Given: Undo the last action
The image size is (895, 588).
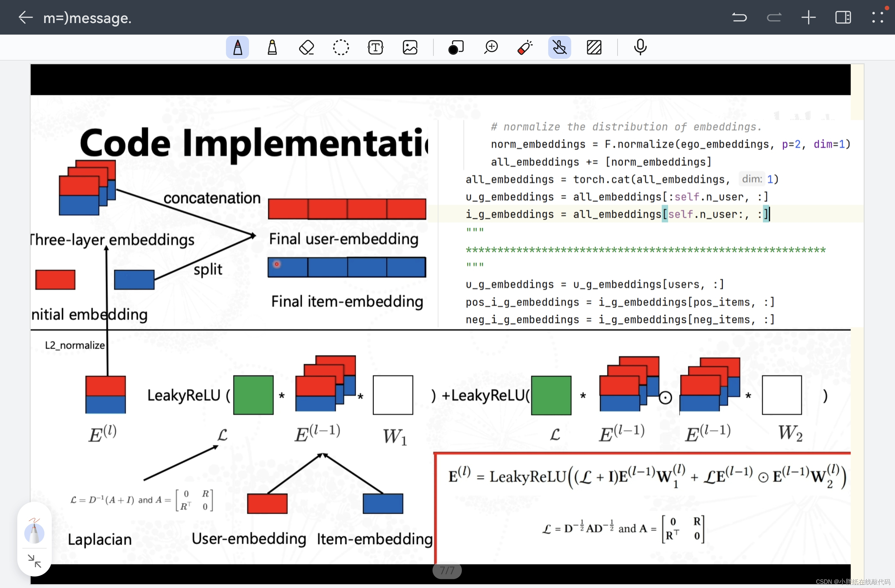Looking at the screenshot, I should [739, 17].
